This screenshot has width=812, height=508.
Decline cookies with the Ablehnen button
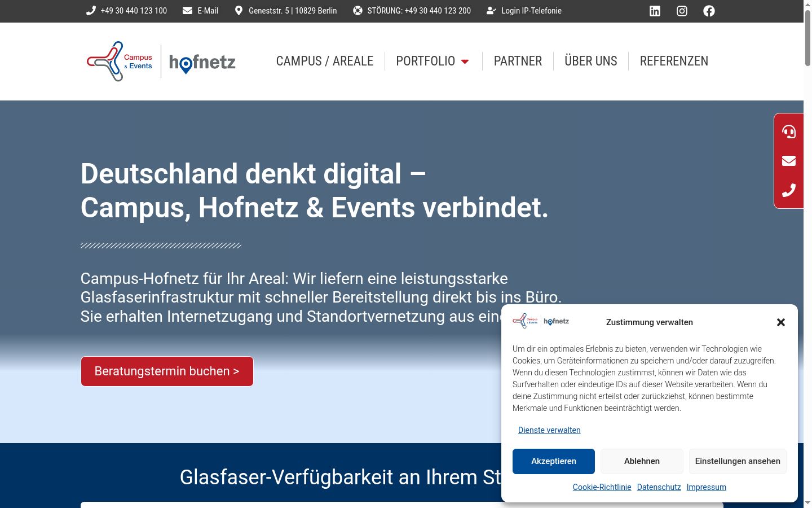(x=642, y=461)
